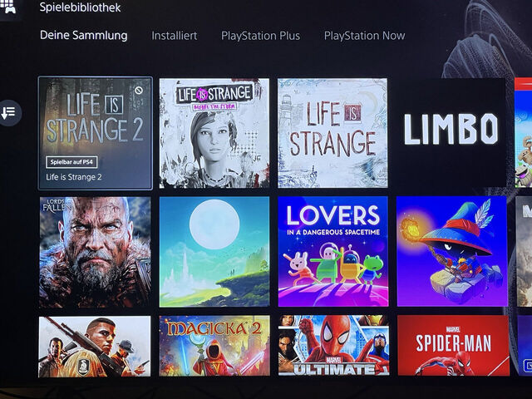Launch Lovers in a Dangerous Spacetime tile
This screenshot has height=399, width=532.
333,251
